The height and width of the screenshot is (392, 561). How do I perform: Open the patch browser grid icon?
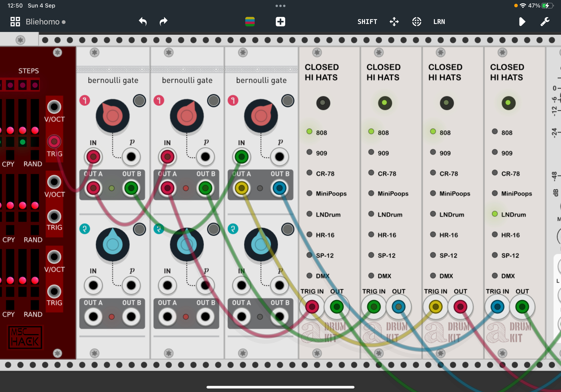click(x=15, y=22)
